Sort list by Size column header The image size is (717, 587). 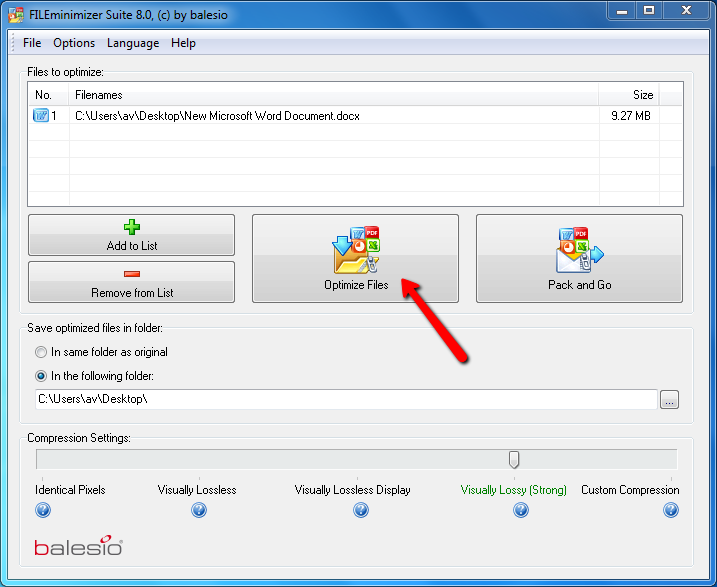(629, 95)
